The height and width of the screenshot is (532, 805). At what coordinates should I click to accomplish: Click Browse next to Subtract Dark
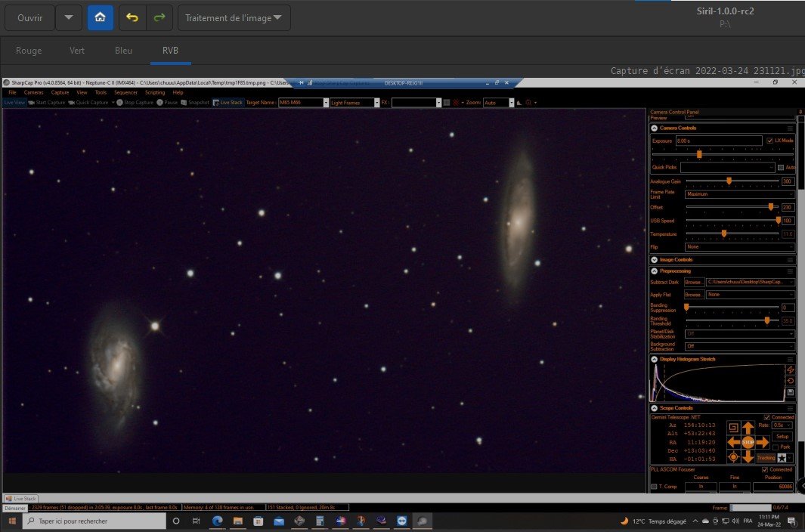[694, 282]
